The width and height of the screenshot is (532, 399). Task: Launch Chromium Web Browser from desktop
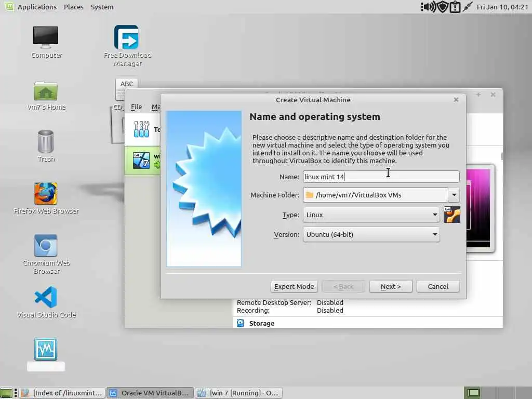coord(46,246)
